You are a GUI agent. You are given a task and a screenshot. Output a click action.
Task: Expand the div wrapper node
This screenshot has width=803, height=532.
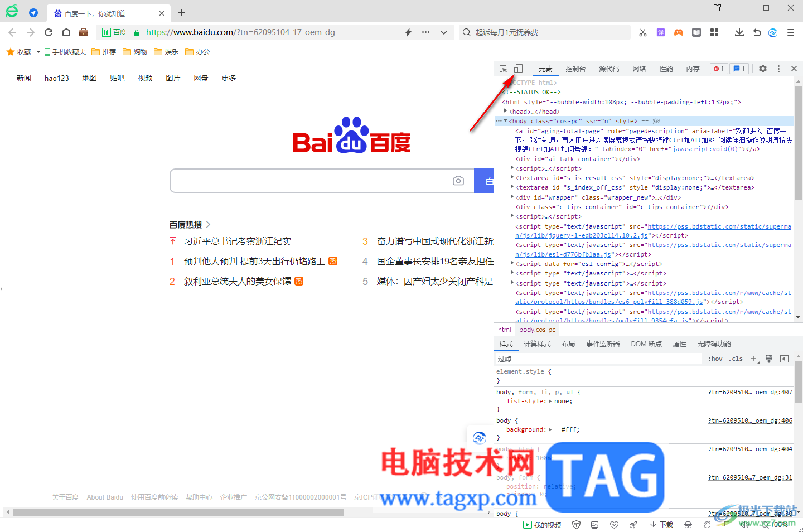[x=512, y=197]
